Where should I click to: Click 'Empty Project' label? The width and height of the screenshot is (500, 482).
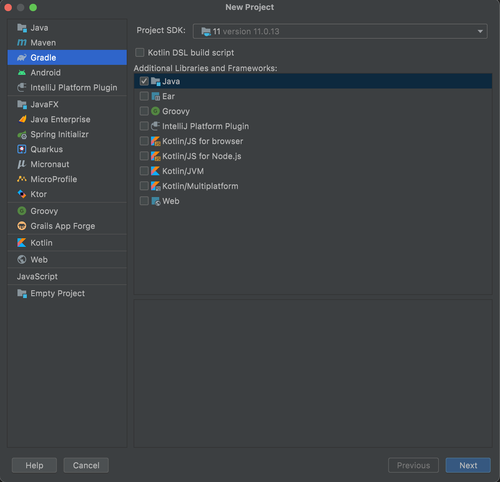[x=58, y=293]
